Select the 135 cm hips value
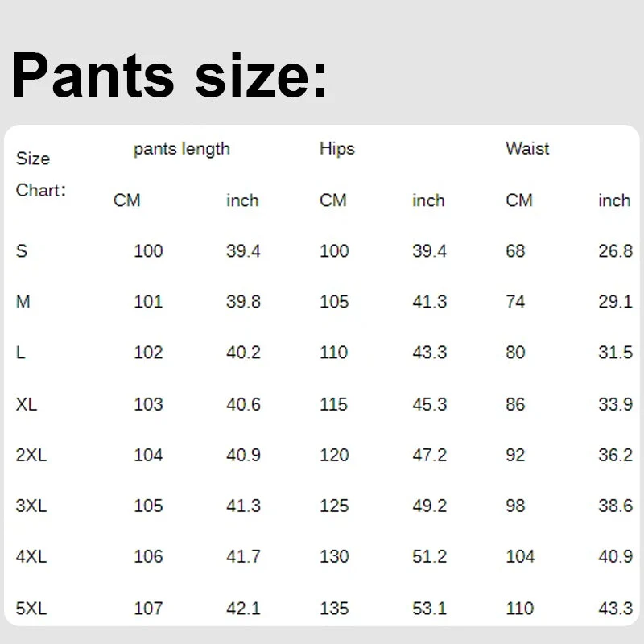Viewport: 644px width, 644px height. [x=334, y=609]
